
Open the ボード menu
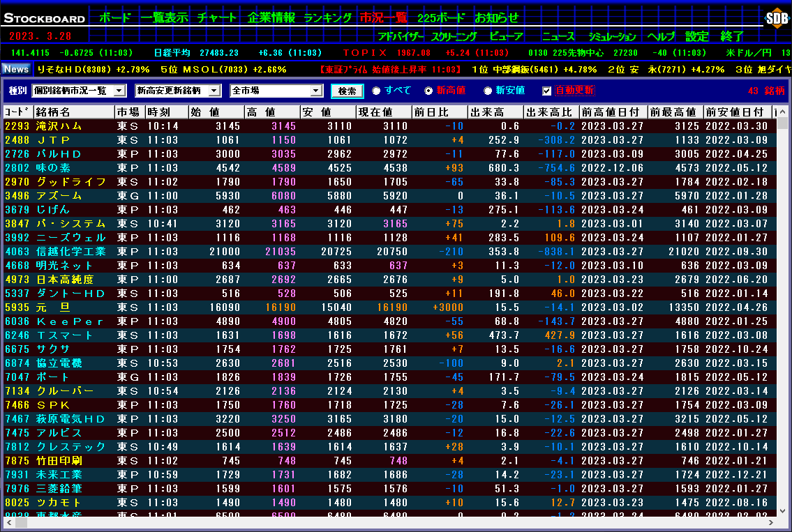pos(115,17)
